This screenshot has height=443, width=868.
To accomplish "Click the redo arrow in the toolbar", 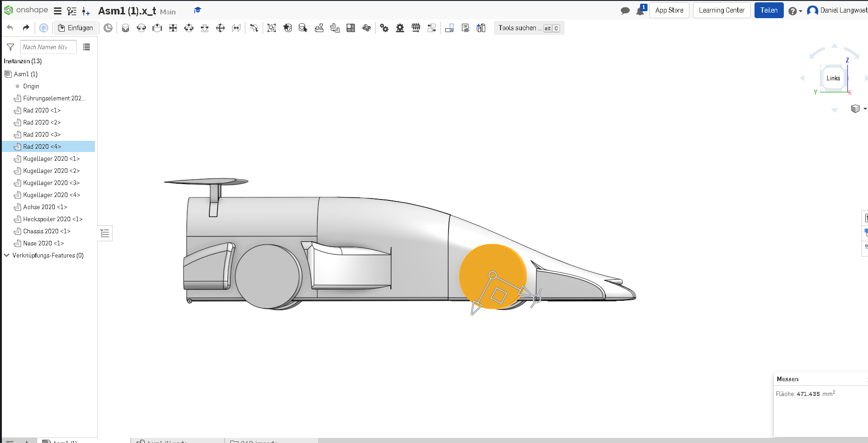I will 26,28.
